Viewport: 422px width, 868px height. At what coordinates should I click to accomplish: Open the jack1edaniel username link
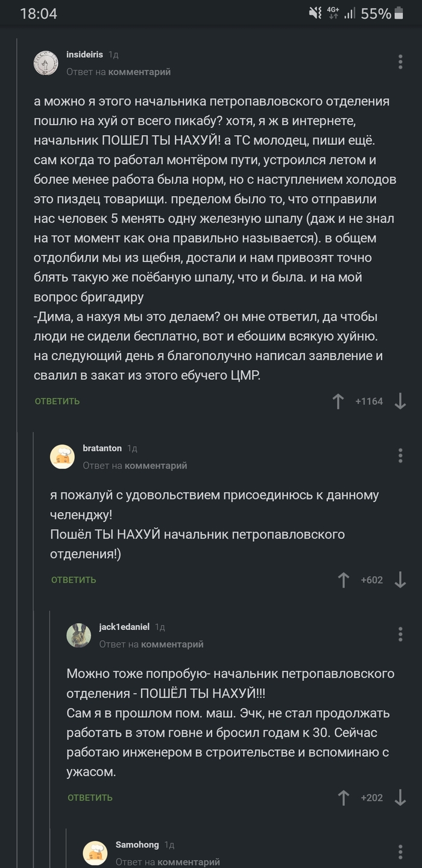[124, 627]
